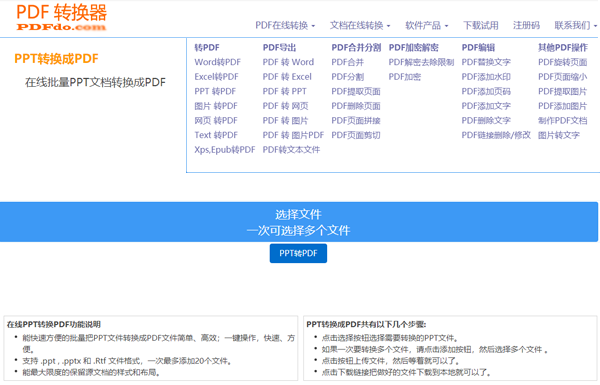Open the PDF 转 图片 link

(285, 121)
